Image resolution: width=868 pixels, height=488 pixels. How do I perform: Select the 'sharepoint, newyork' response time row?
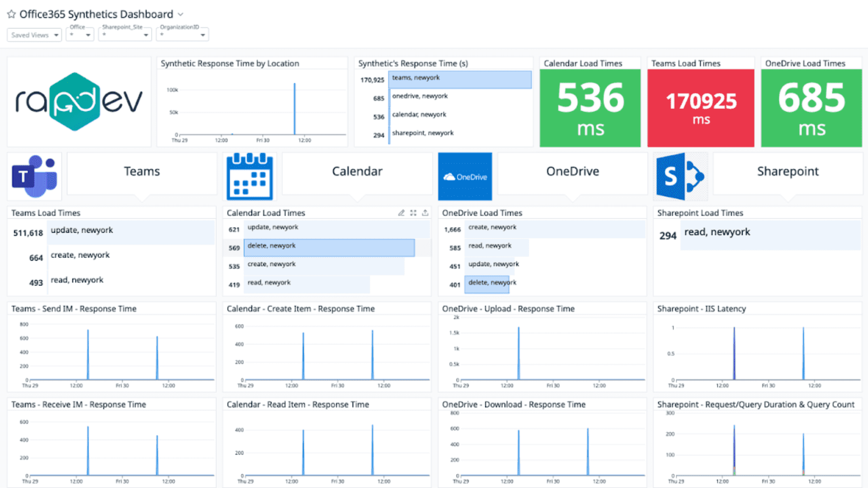445,135
